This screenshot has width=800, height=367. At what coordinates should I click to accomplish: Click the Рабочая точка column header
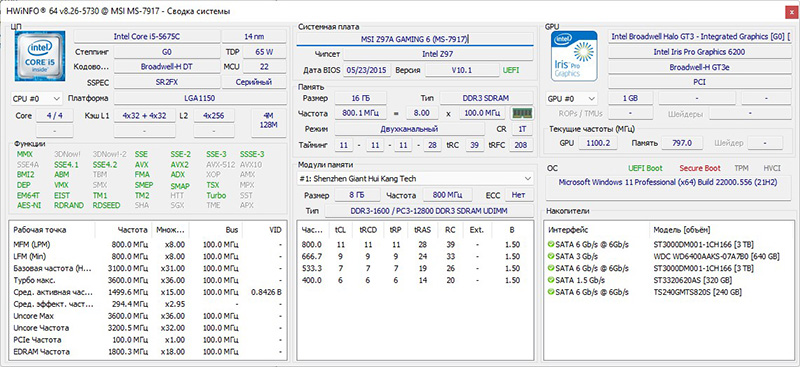point(53,230)
